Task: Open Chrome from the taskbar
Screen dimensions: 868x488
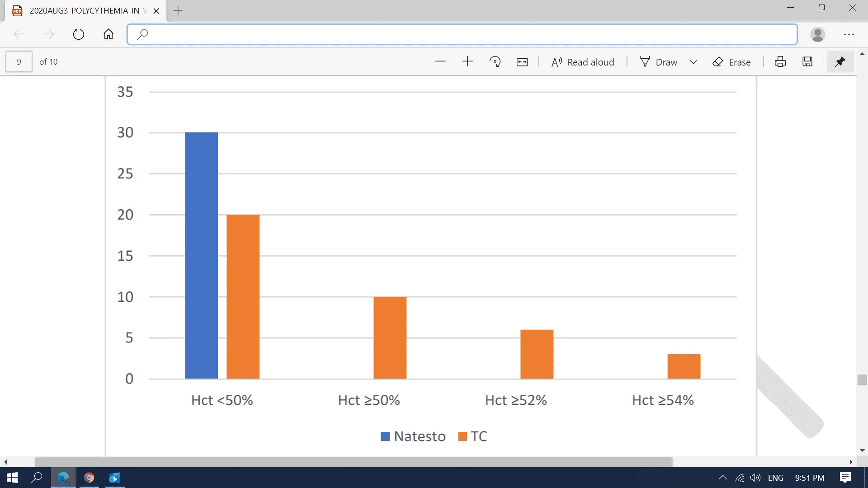Action: tap(89, 478)
